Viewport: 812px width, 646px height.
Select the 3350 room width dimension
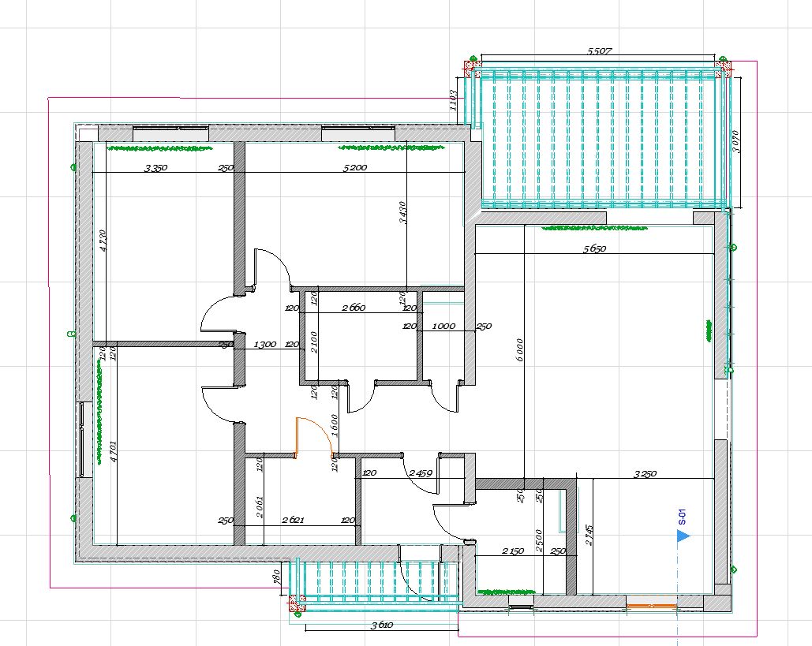(155, 168)
